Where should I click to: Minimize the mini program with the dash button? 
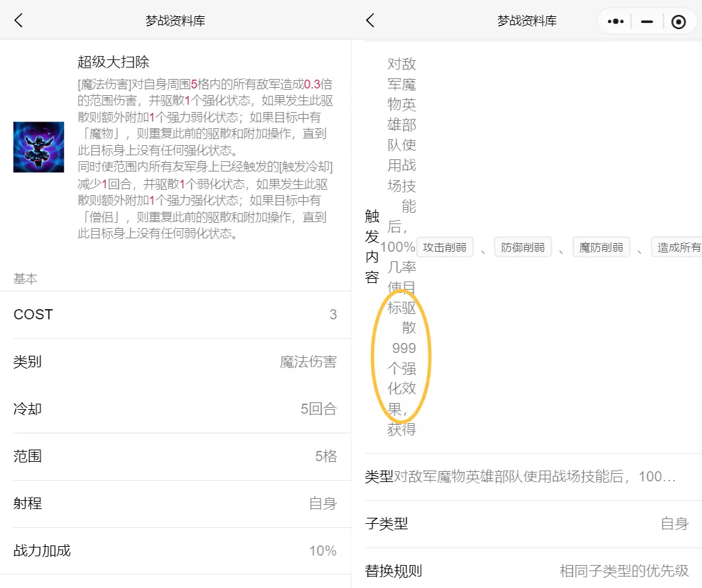click(647, 21)
